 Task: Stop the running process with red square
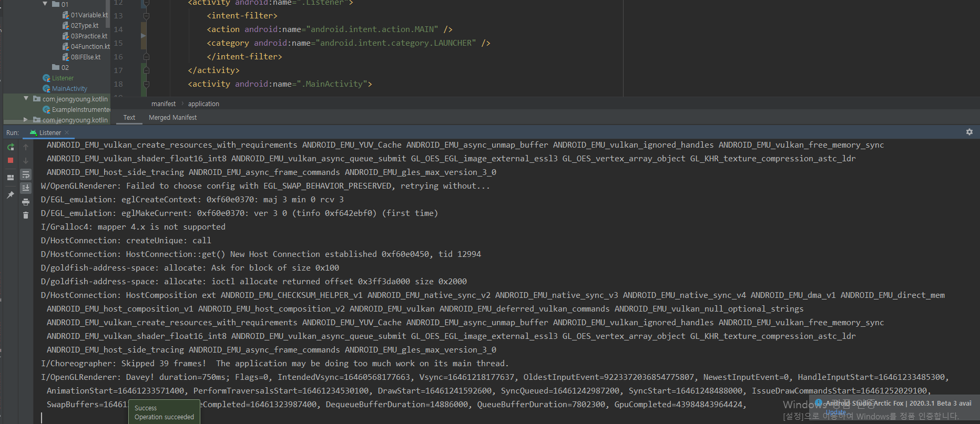click(x=11, y=160)
